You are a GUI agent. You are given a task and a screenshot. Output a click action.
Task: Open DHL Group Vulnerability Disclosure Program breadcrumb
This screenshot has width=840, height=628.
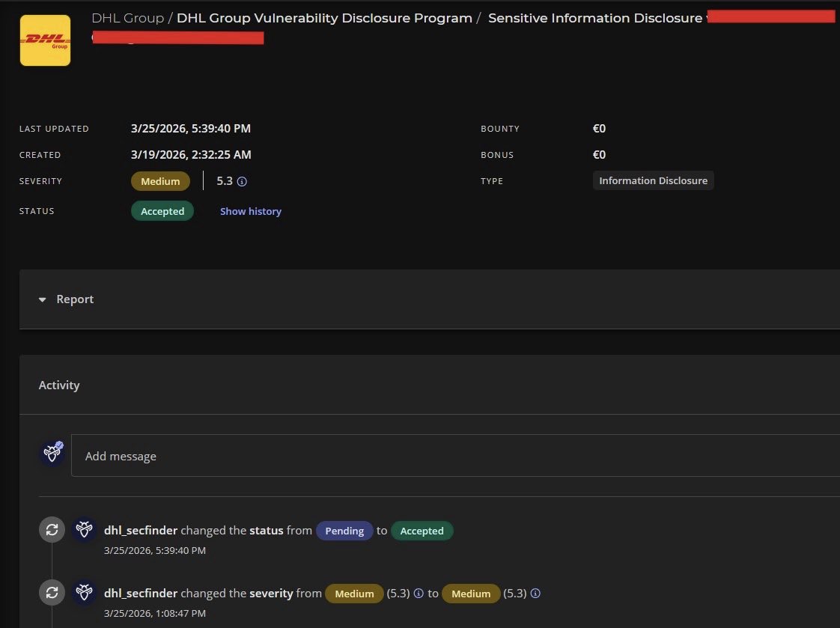tap(324, 18)
